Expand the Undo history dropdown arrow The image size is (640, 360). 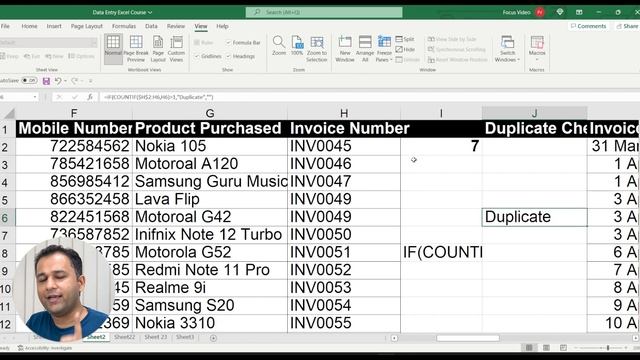click(65, 81)
